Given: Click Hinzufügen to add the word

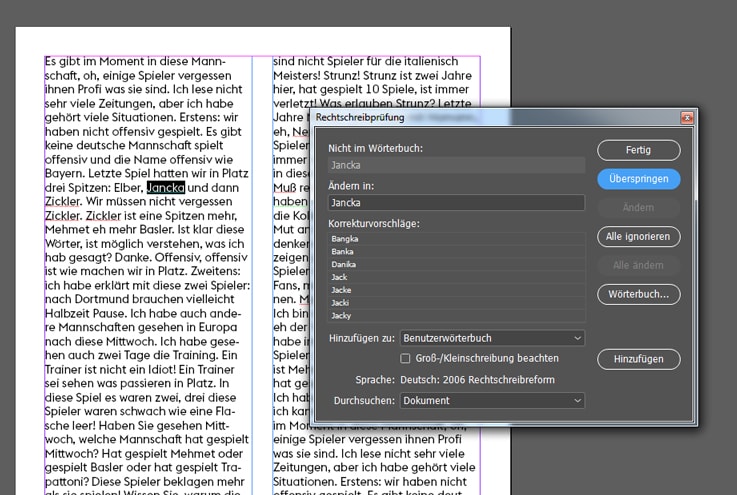Looking at the screenshot, I should [638, 358].
